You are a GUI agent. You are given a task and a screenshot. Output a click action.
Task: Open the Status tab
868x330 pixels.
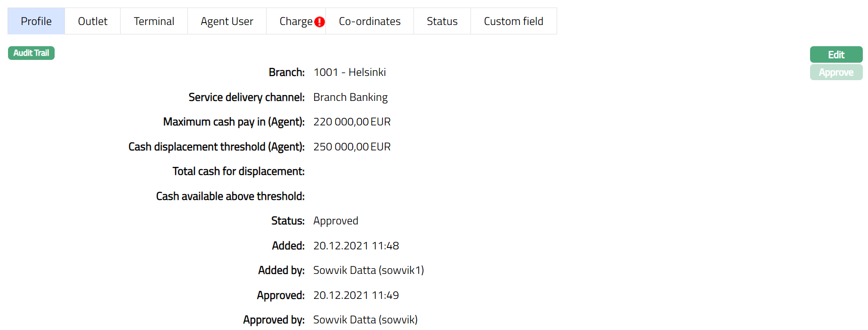(442, 21)
